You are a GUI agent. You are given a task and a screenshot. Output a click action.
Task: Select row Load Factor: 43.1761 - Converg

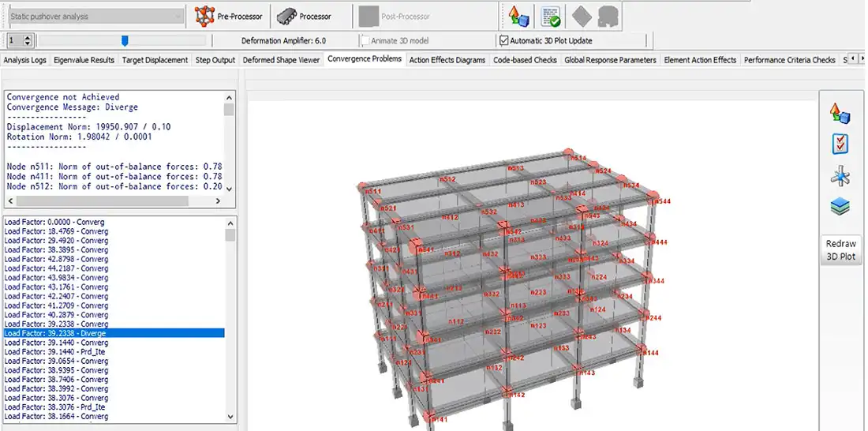(114, 287)
